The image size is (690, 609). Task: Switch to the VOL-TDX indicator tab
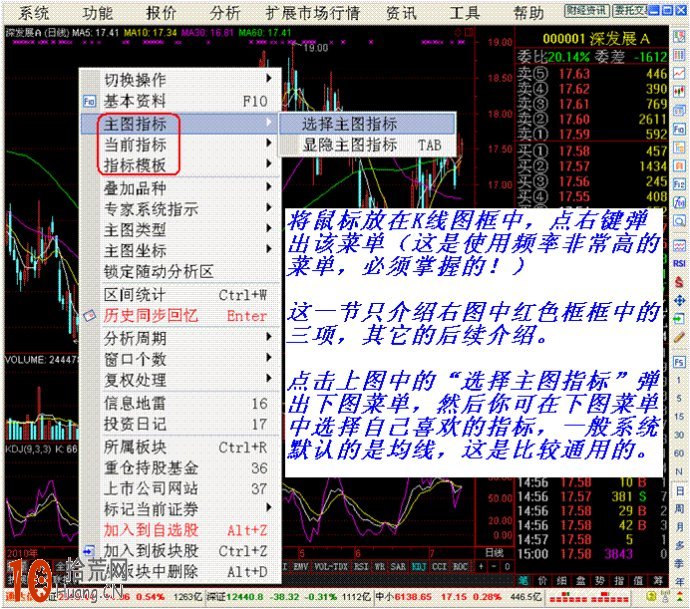tap(331, 566)
